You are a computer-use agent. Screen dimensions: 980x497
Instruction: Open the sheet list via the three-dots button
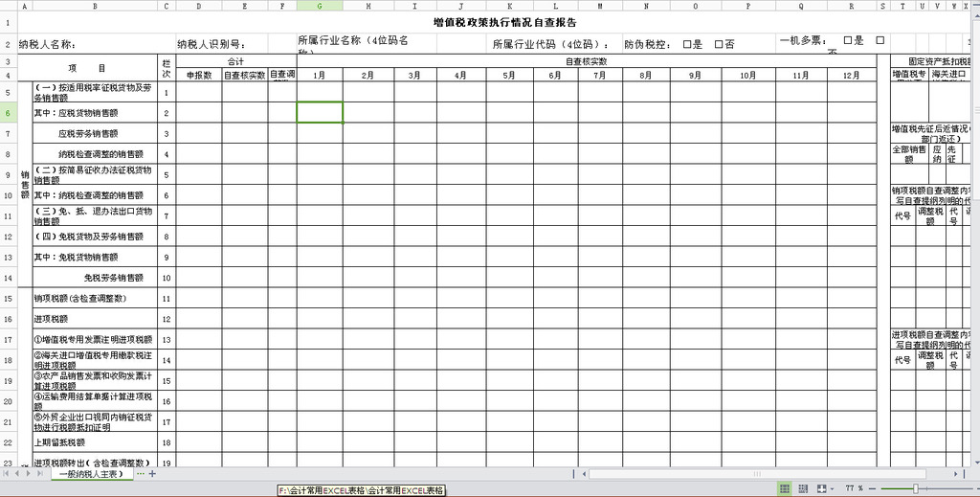pyautogui.click(x=141, y=474)
